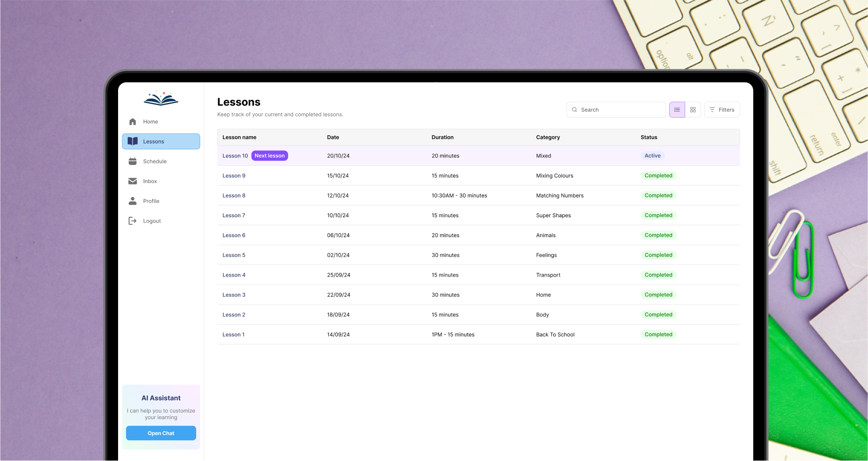The width and height of the screenshot is (868, 461).
Task: Click category 'Back To School'
Action: (555, 335)
